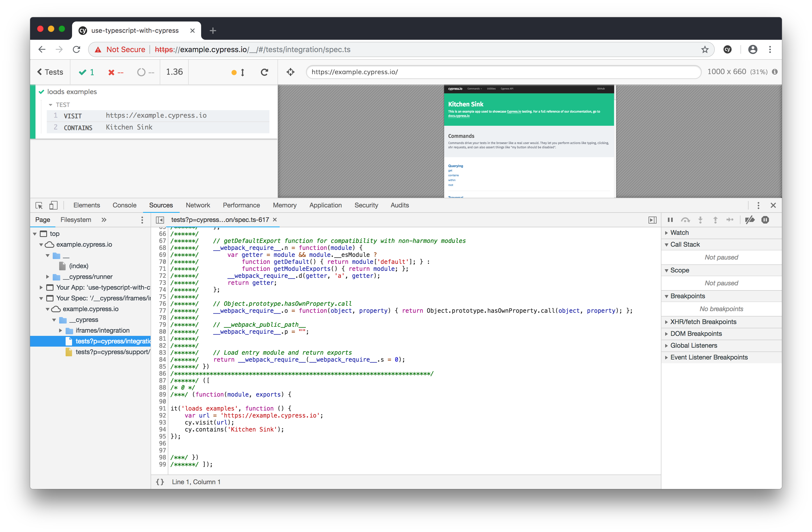Collapse the TEST section in the command log
This screenshot has height=532, width=812.
click(51, 105)
